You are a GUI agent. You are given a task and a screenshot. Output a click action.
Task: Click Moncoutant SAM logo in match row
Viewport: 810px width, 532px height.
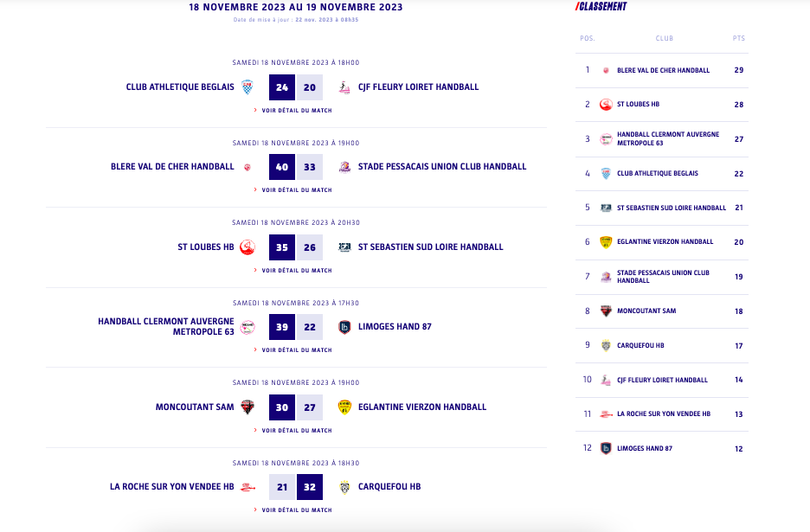pyautogui.click(x=247, y=407)
